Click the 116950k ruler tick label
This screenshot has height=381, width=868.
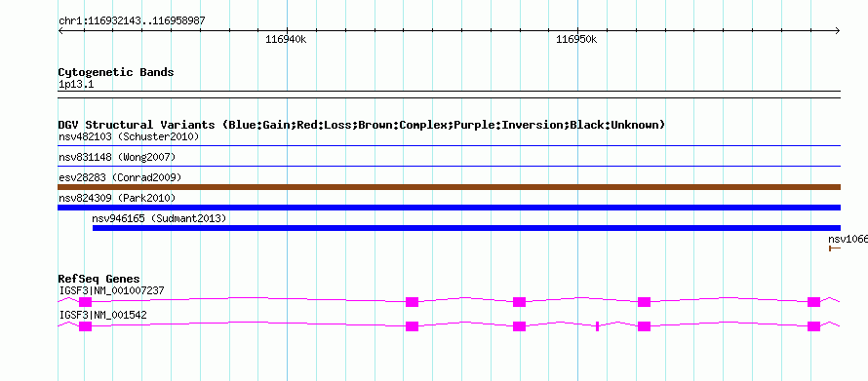click(x=576, y=39)
